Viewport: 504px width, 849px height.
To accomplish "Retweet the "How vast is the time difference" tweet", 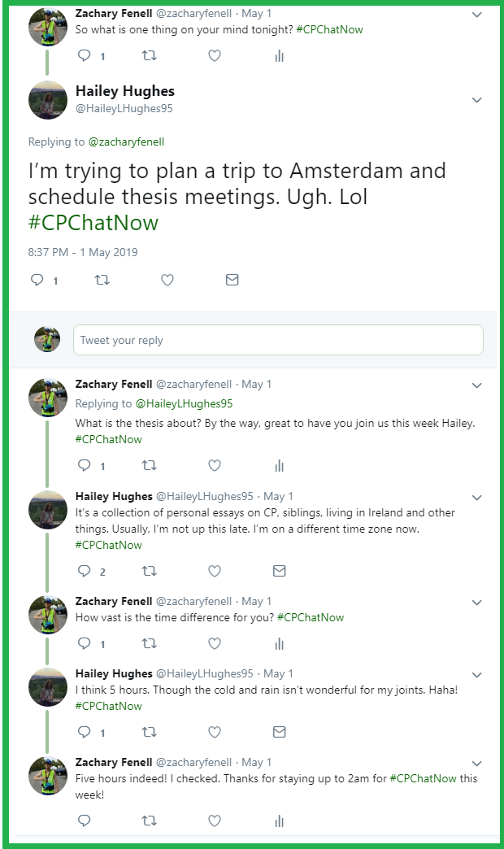I will (x=149, y=644).
